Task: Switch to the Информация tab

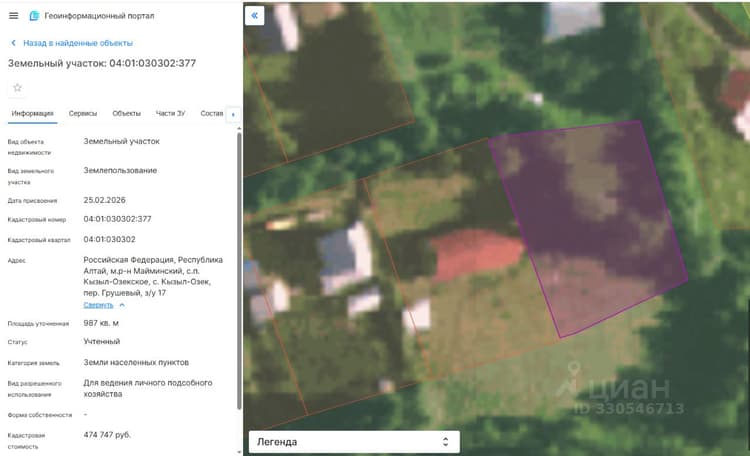Action: pyautogui.click(x=33, y=113)
